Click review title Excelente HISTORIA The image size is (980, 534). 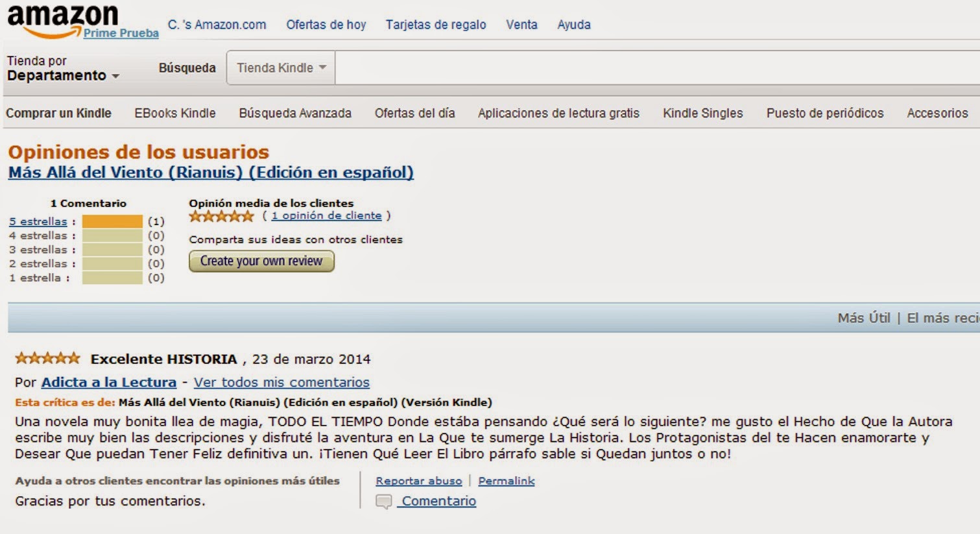click(164, 359)
